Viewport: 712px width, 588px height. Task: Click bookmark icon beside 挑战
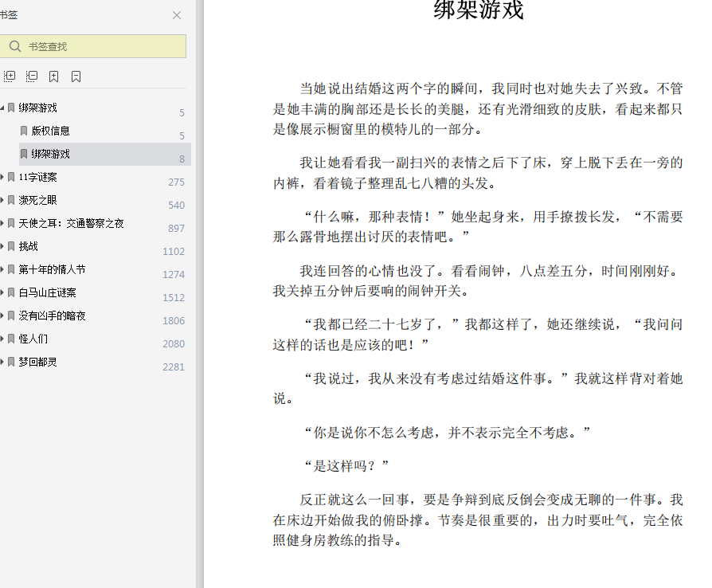pyautogui.click(x=11, y=246)
